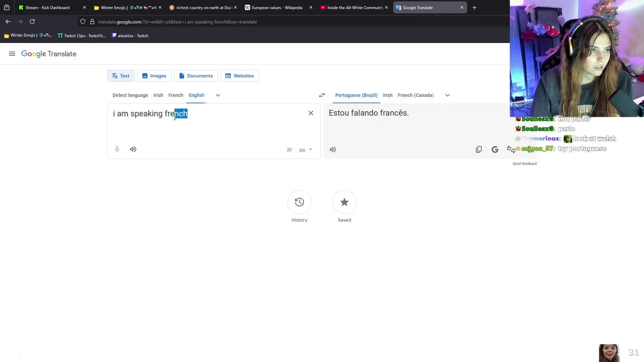
Task: Switch to Websites translation mode
Action: (x=239, y=76)
